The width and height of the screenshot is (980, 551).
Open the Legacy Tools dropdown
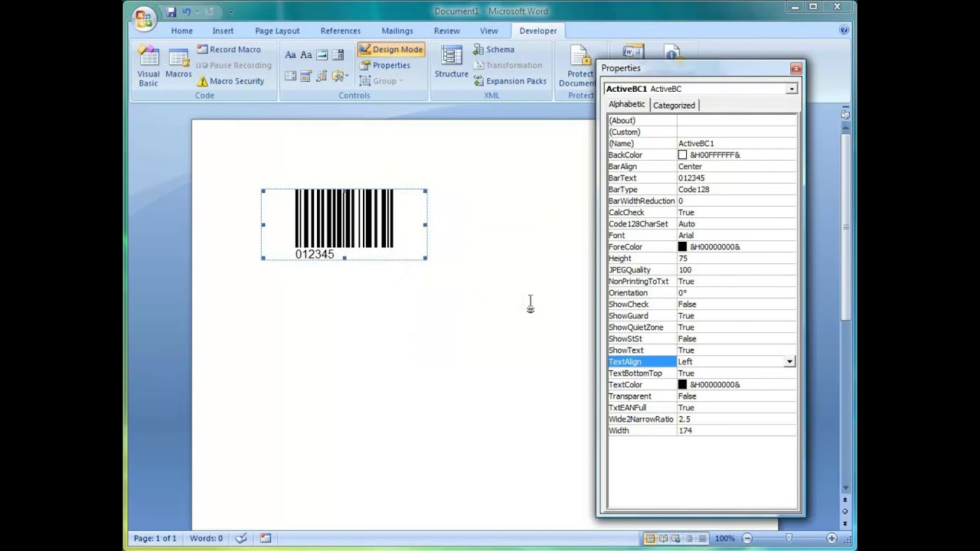340,77
